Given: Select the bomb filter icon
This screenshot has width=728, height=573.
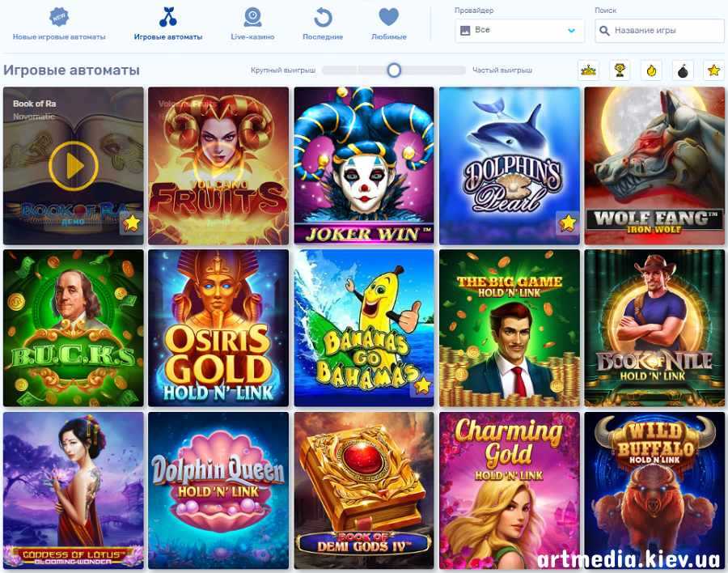Looking at the screenshot, I should tap(683, 70).
